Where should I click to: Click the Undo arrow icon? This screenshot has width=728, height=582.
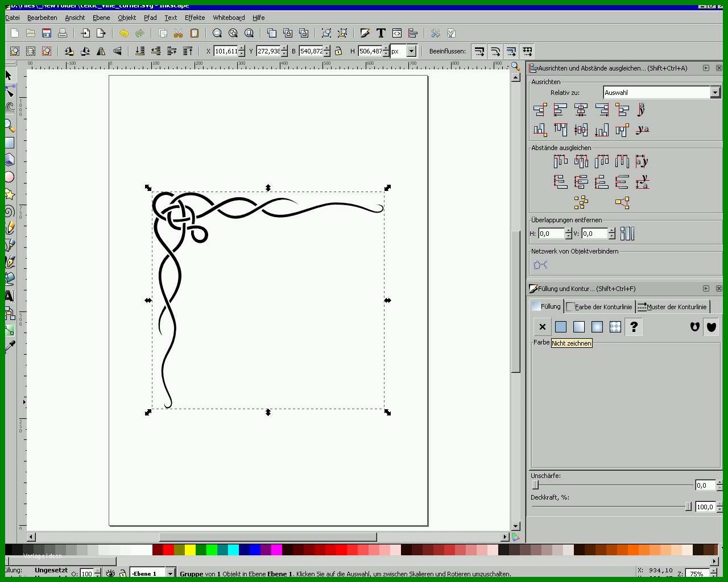click(x=124, y=34)
